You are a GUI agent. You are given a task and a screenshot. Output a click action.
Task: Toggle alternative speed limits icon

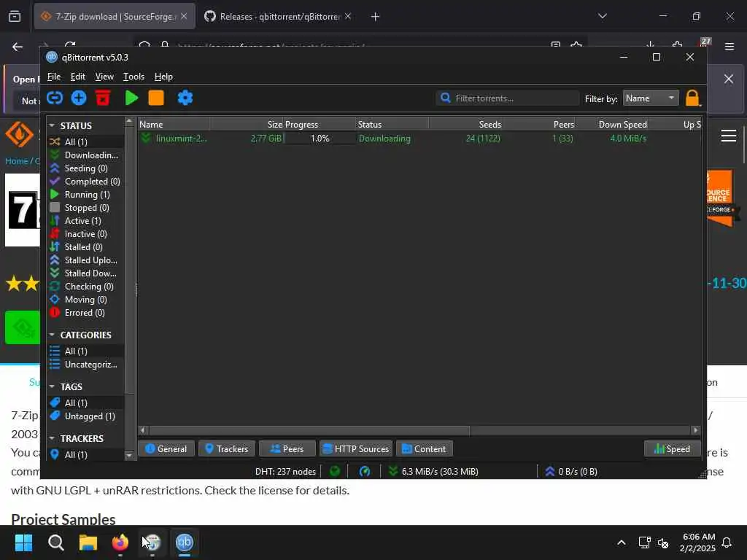point(365,472)
